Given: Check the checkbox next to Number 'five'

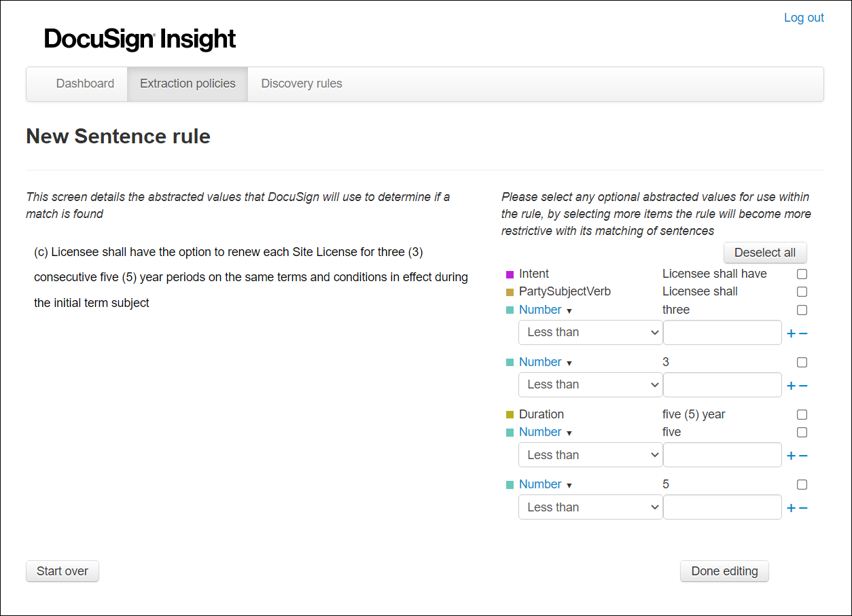Looking at the screenshot, I should pos(802,432).
